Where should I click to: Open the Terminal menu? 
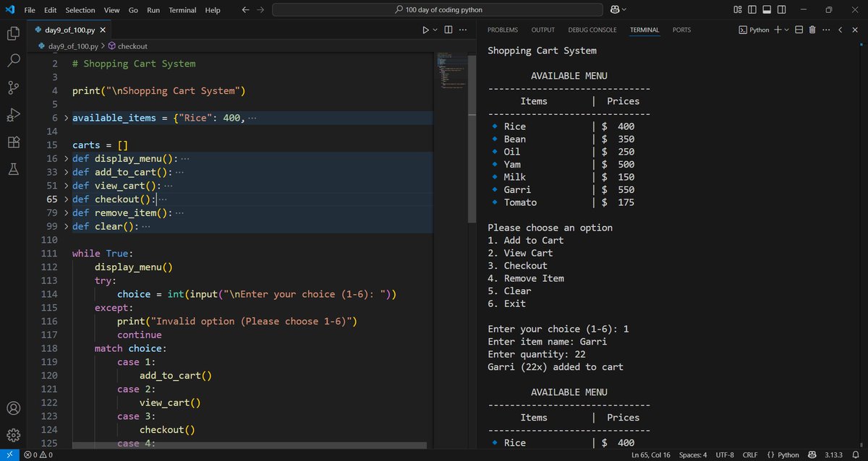(182, 10)
